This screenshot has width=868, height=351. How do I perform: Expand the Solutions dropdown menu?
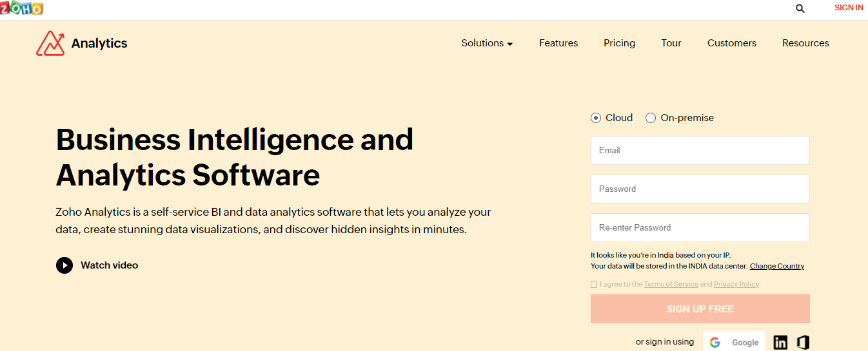tap(487, 43)
